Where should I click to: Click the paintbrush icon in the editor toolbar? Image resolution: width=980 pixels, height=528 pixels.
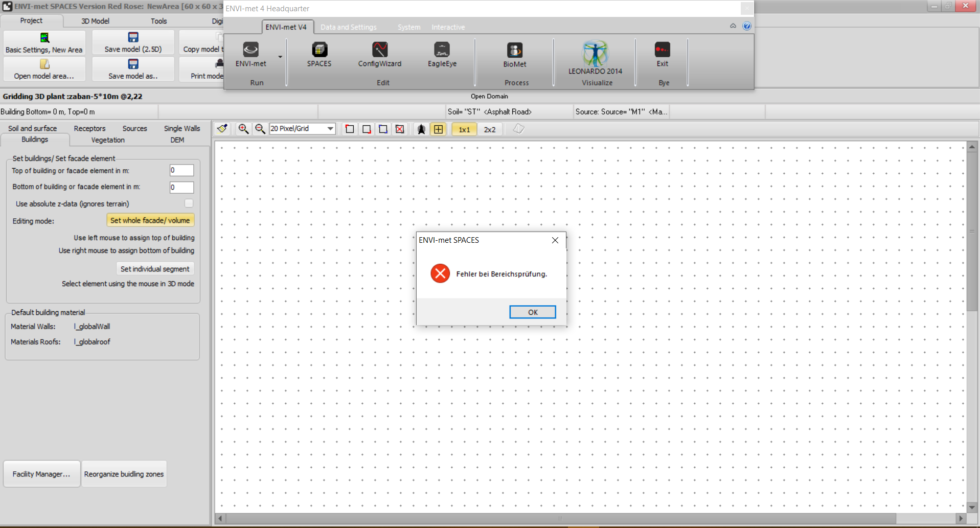222,129
